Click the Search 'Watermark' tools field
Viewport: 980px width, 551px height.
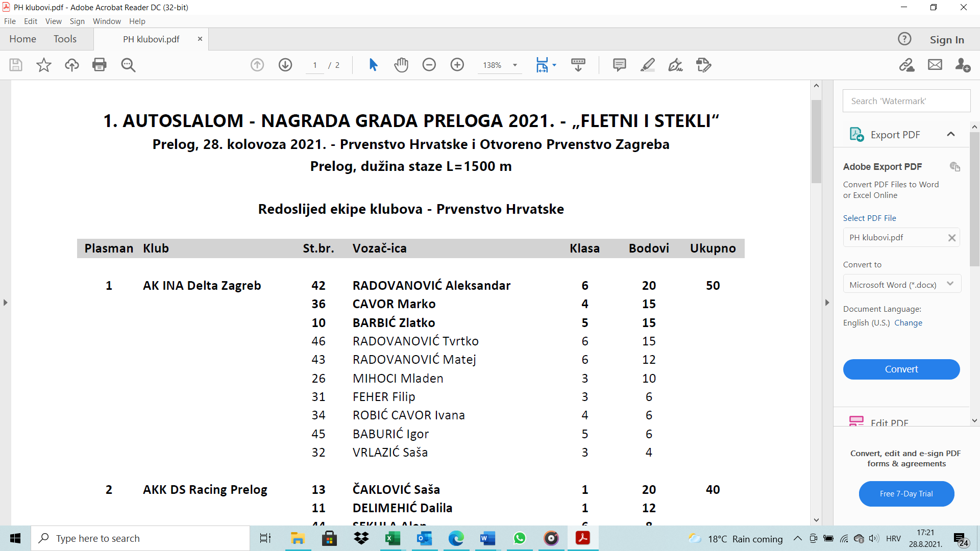tap(906, 101)
